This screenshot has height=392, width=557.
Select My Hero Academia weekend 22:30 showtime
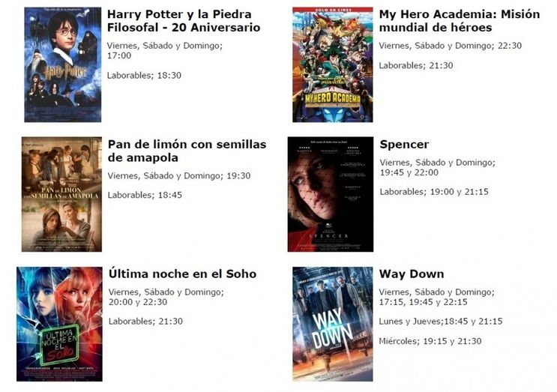[x=450, y=46]
